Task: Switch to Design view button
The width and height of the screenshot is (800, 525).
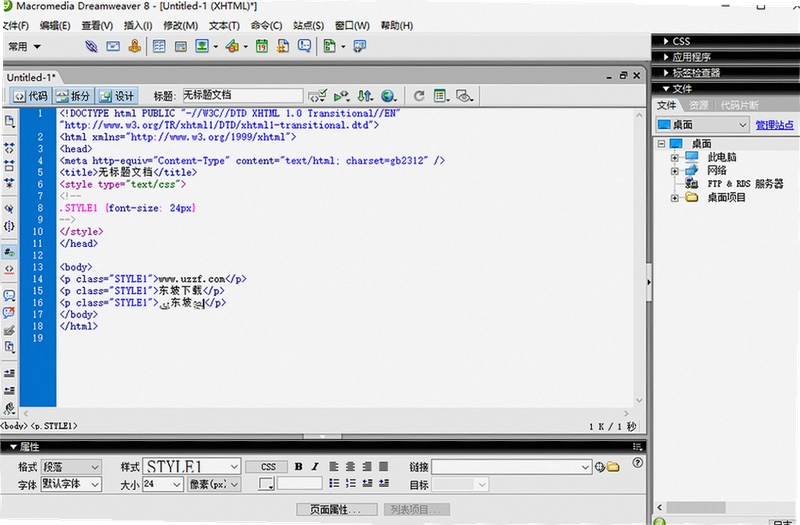Action: coord(117,95)
